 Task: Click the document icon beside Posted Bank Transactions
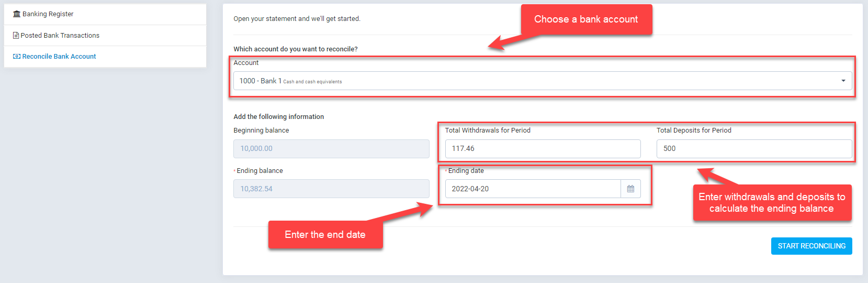pos(16,36)
